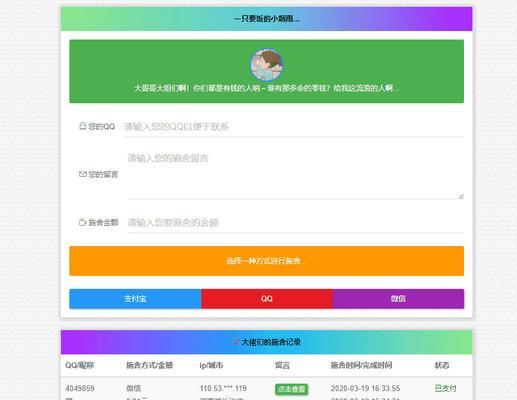
Task: Click the ip/城市 column header
Action: click(x=211, y=365)
